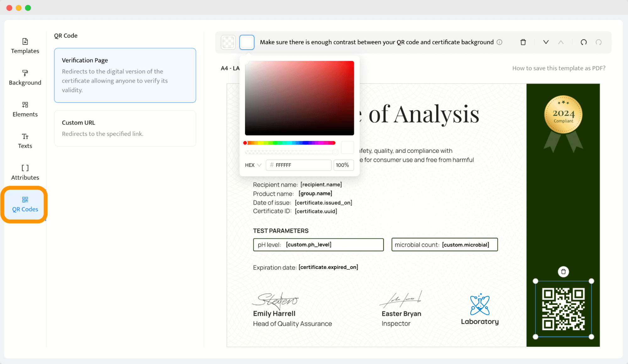Select the QR Codes sidebar section
Screen dimensions: 628x364
click(x=25, y=205)
